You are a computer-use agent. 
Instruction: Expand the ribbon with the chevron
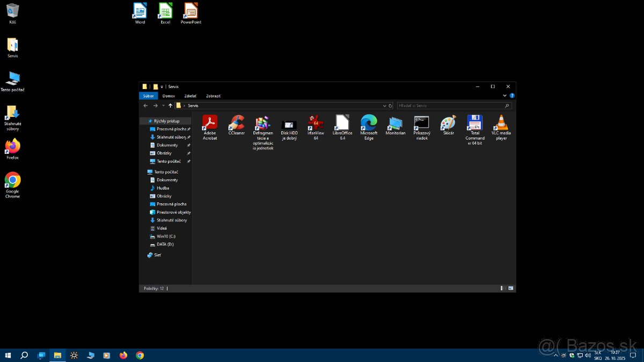point(504,95)
